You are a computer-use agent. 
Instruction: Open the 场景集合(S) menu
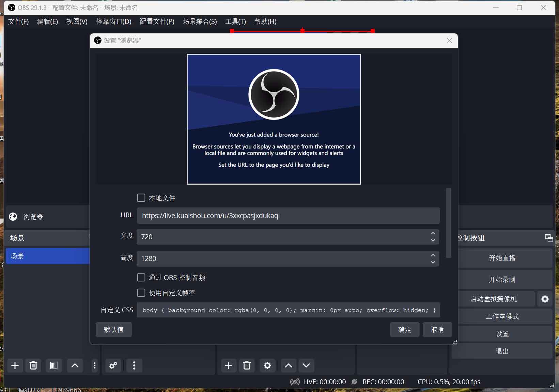coord(200,21)
